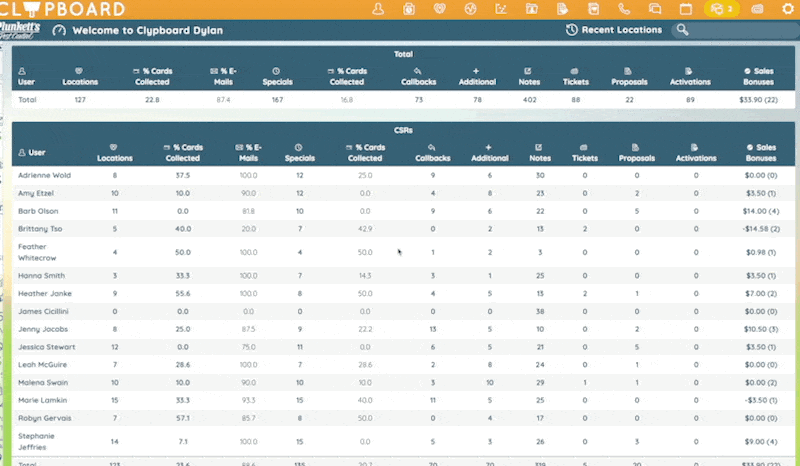The image size is (800, 466).
Task: Select the Robyn Gervais row name
Action: pos(45,418)
